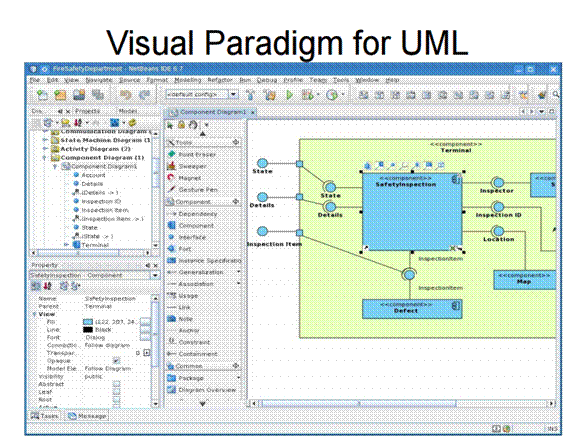Click the Save All toolbar icon
The height and width of the screenshot is (441, 577).
point(98,95)
